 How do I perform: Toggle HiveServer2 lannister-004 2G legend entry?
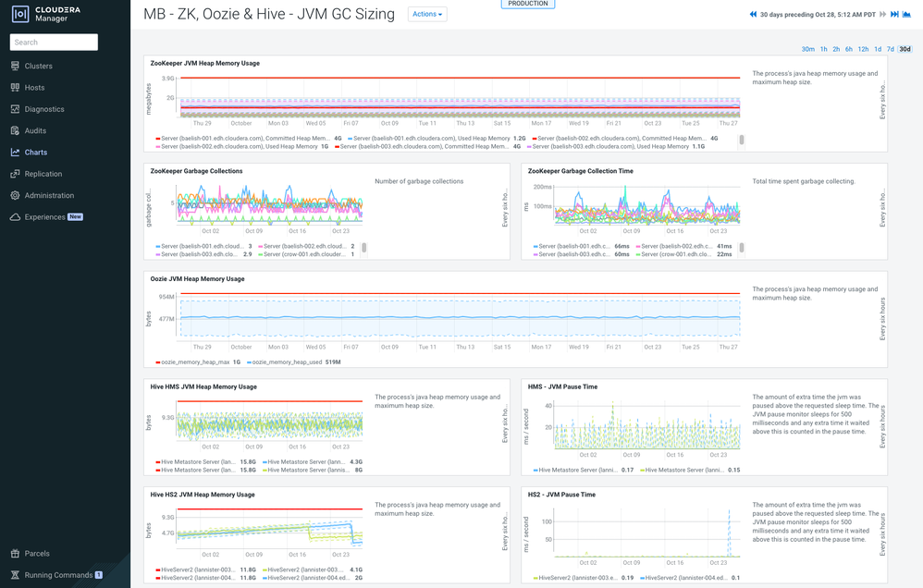click(x=313, y=578)
